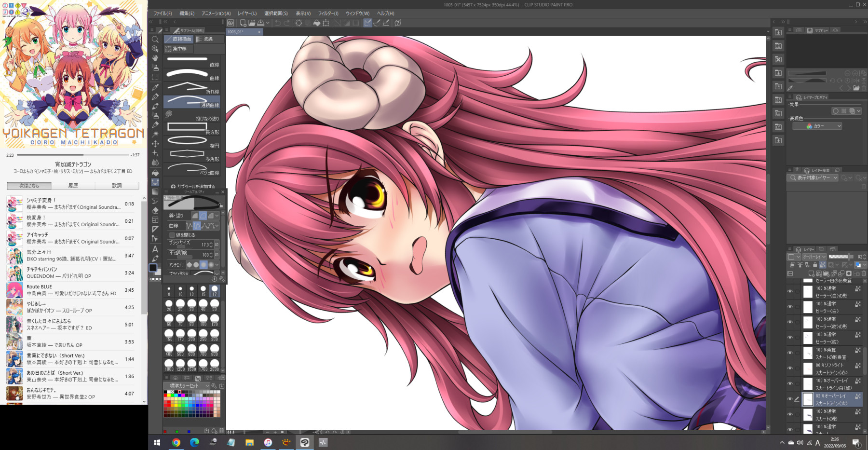Viewport: 868px width, 450px height.
Task: Select the Eyedropper tool
Action: point(155,87)
